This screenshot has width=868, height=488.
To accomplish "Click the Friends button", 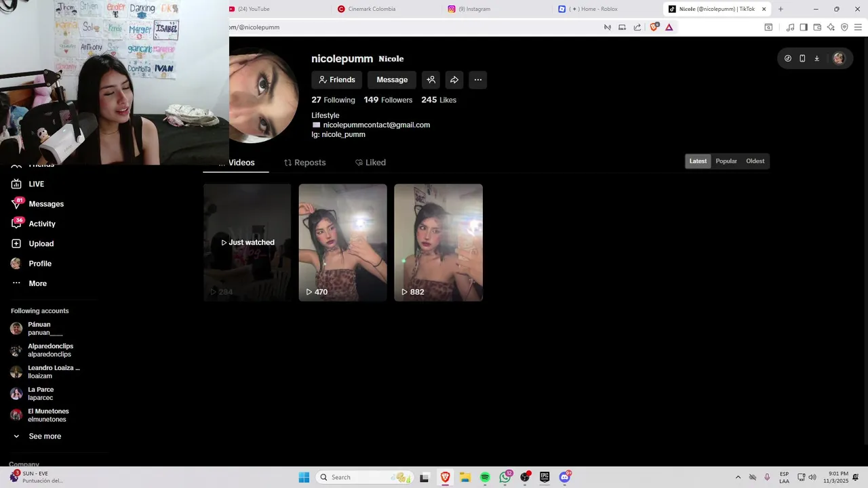I will pyautogui.click(x=337, y=80).
